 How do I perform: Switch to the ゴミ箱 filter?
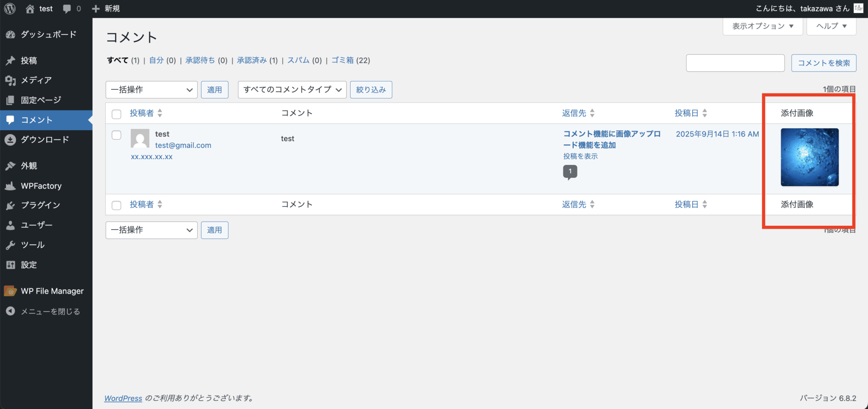click(x=342, y=60)
